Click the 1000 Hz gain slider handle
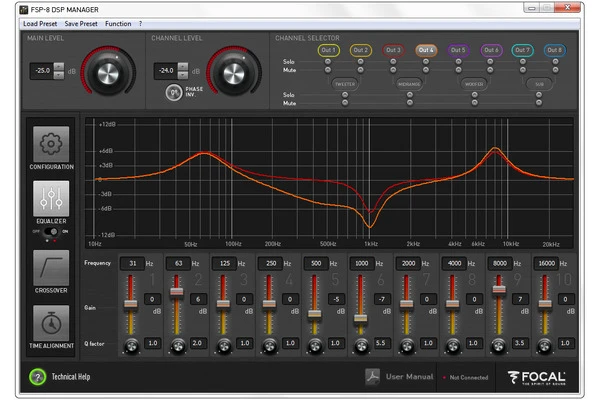 pyautogui.click(x=360, y=318)
